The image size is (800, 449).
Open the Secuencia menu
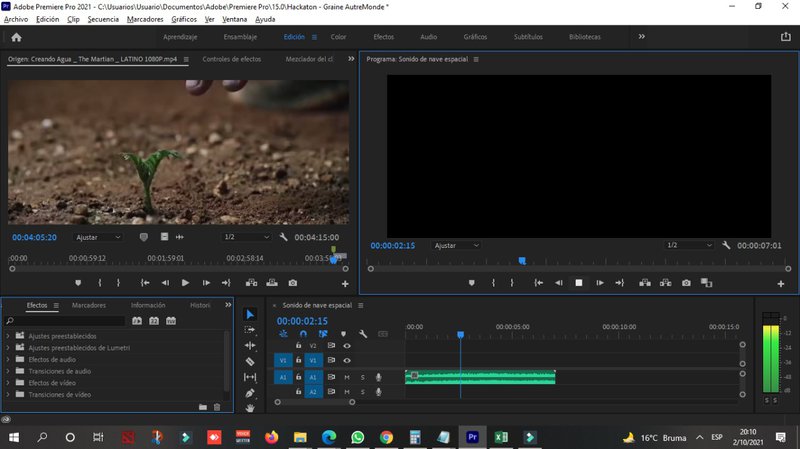pyautogui.click(x=103, y=19)
